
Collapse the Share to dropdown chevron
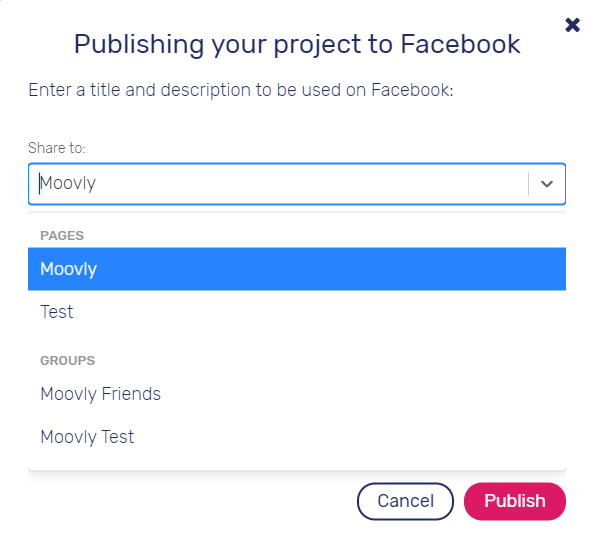point(547,184)
